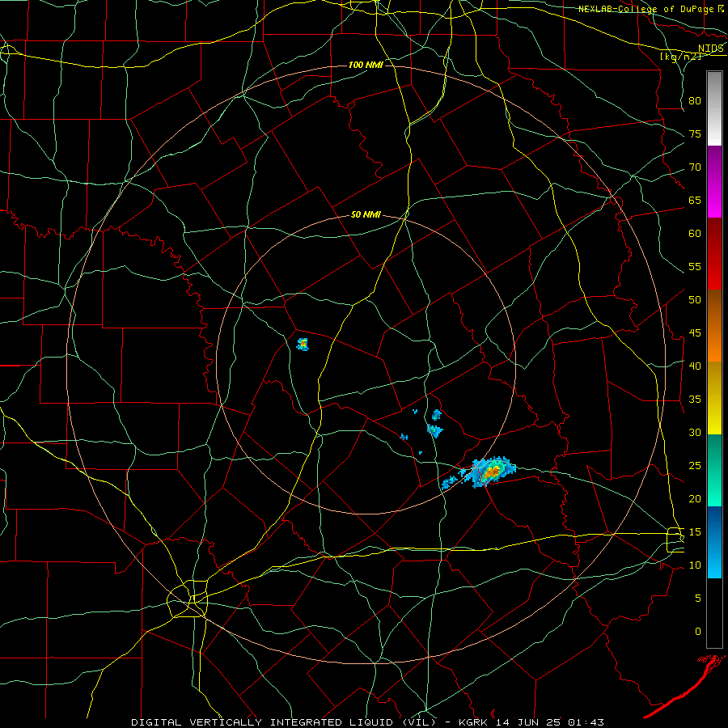
Task: Click the KGRK radar site identifier
Action: pyautogui.click(x=475, y=722)
